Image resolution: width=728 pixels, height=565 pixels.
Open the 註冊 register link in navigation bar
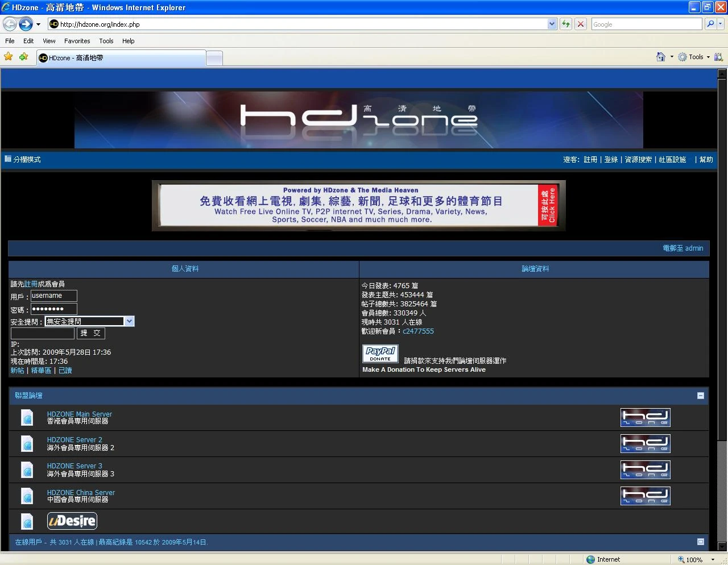pos(590,160)
